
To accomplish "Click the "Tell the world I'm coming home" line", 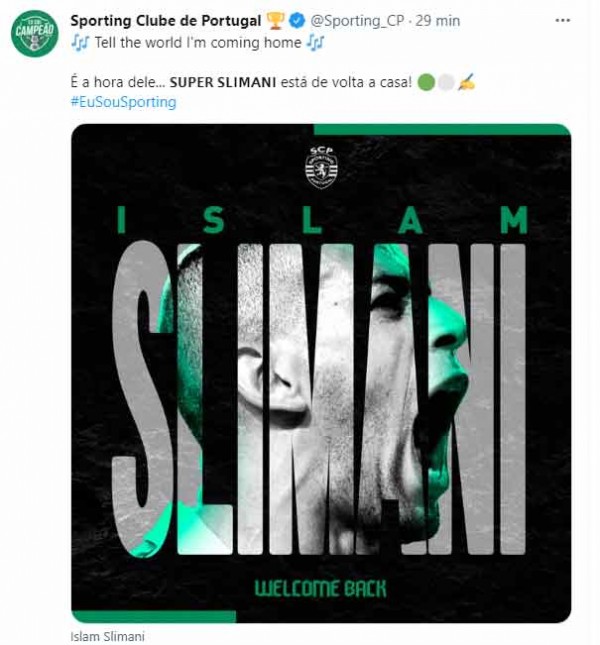I will click(197, 42).
